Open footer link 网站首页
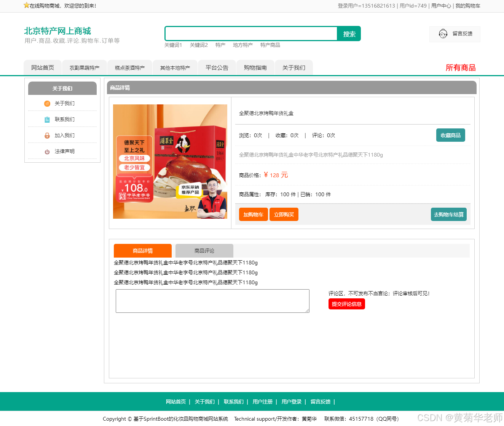The image size is (504, 426). click(176, 402)
